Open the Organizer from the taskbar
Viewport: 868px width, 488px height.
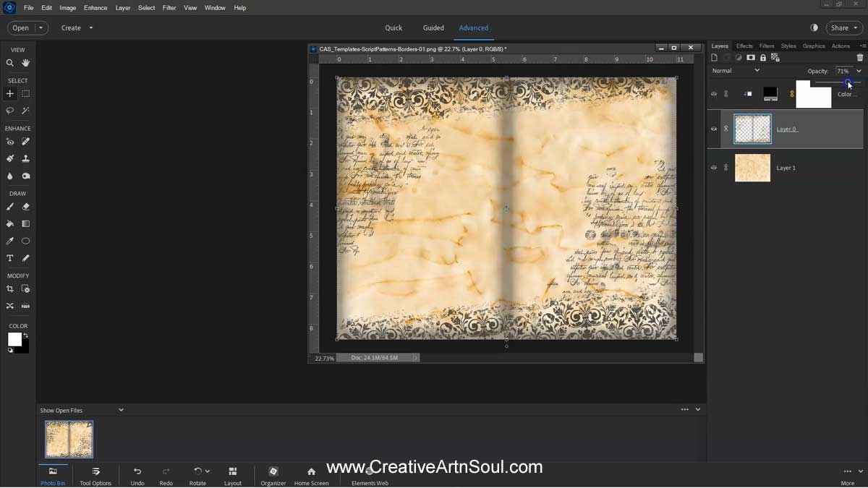[273, 475]
